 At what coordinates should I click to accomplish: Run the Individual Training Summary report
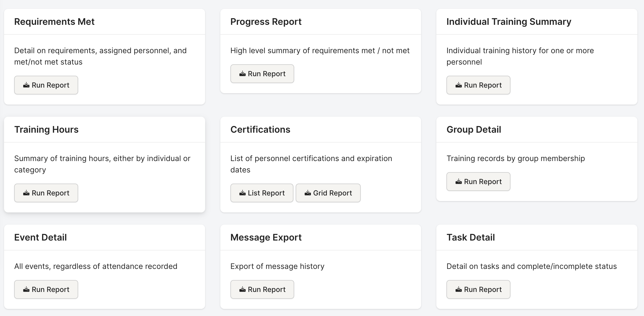pos(478,85)
